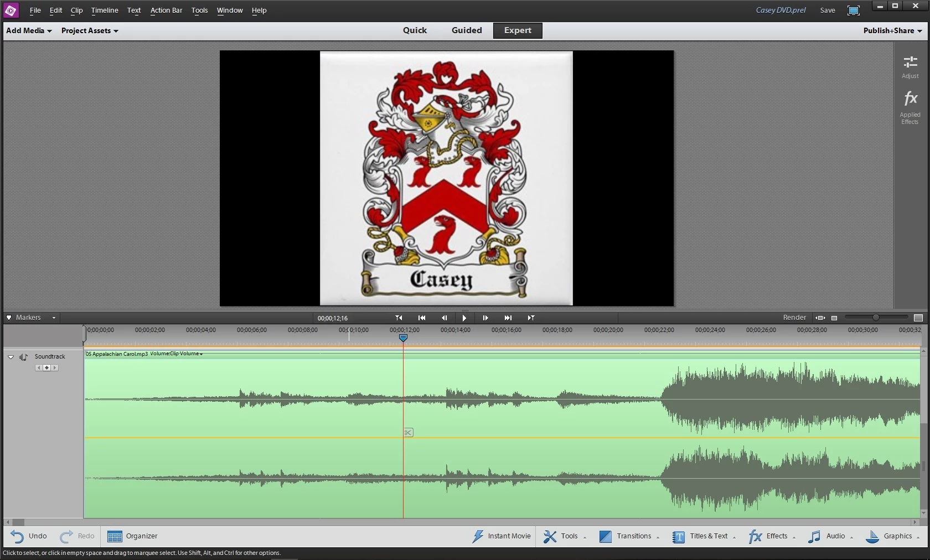Viewport: 930px width, 560px height.
Task: Click the horizontal timeline scrollbar thumb
Action: pos(18,522)
